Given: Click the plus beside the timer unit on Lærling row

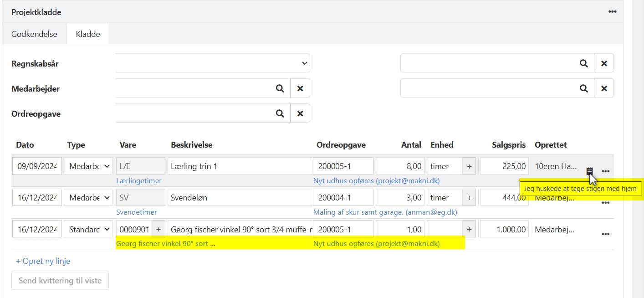Looking at the screenshot, I should pyautogui.click(x=469, y=166).
